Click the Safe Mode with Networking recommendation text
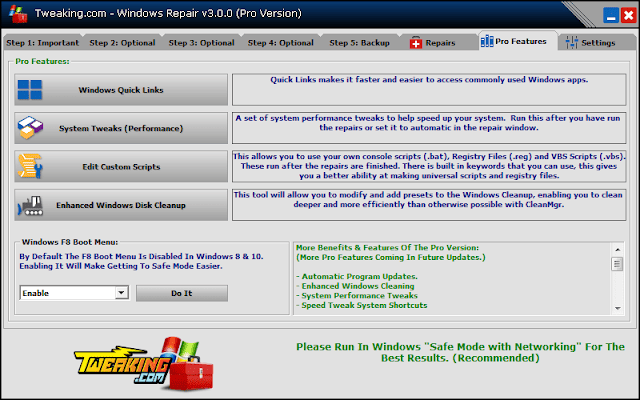Viewport: 640px width, 400px height. [460, 352]
